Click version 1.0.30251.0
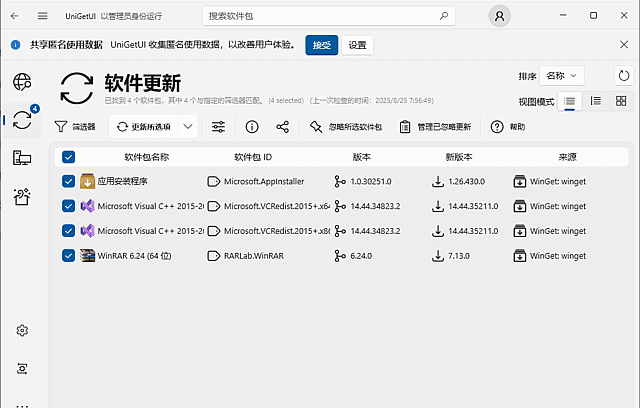 pos(371,181)
